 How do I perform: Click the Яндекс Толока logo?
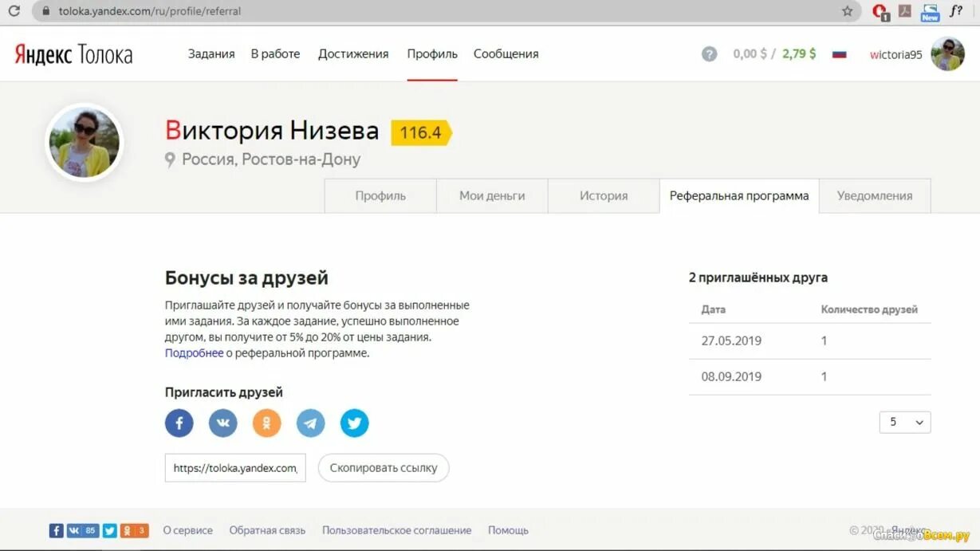click(73, 54)
